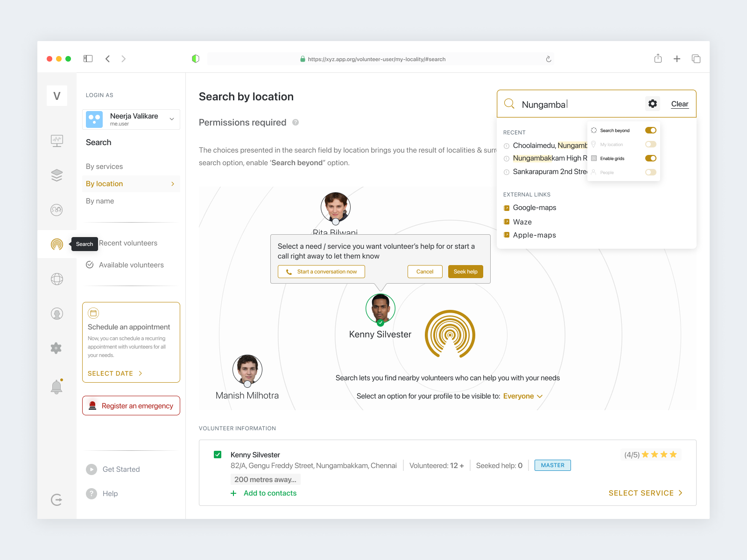Open the connections/people icon in sidebar
Screen dimensions: 747x560
coord(56,210)
